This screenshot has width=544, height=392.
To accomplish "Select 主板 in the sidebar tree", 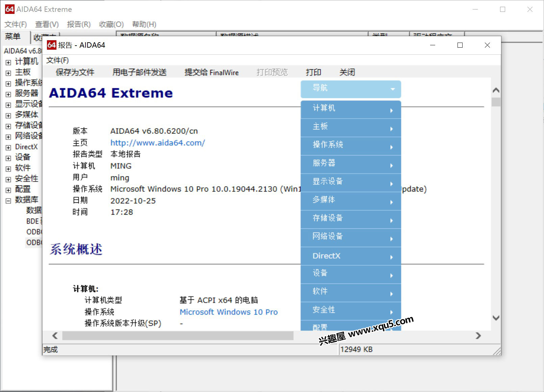I will pyautogui.click(x=23, y=72).
